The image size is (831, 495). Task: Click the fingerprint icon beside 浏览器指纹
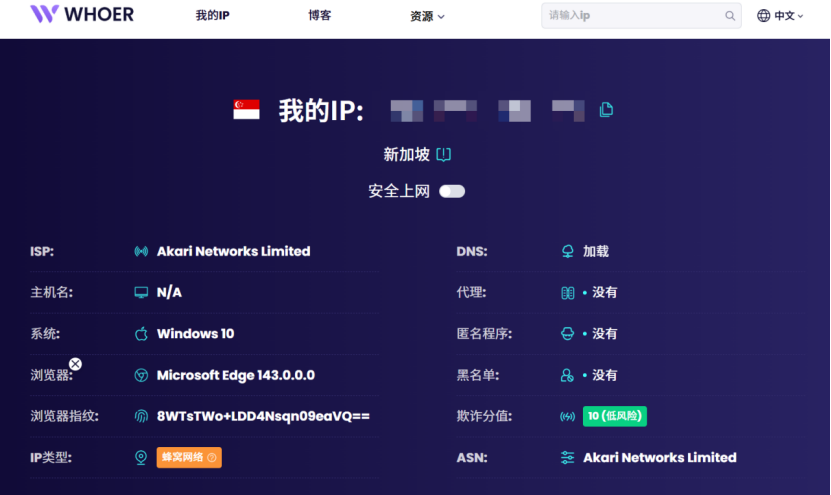coord(141,416)
